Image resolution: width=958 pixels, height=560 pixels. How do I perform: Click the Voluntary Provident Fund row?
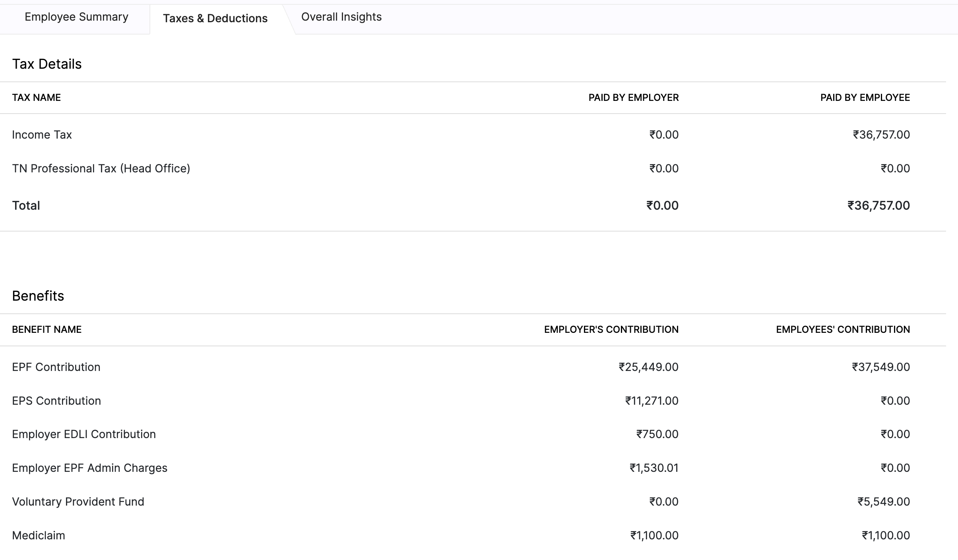78,502
